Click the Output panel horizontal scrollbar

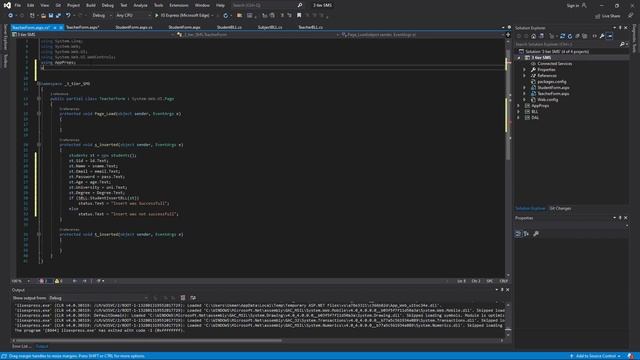click(x=149, y=340)
